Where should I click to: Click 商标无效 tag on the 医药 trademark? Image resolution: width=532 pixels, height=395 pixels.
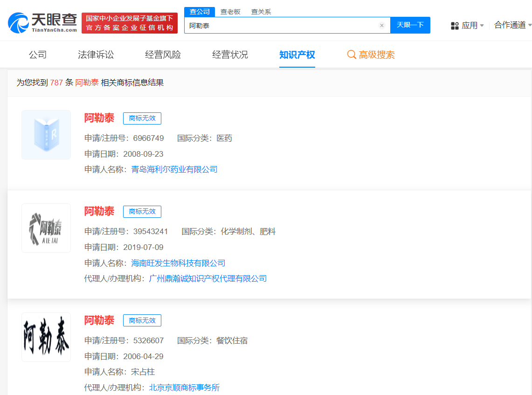pos(142,118)
